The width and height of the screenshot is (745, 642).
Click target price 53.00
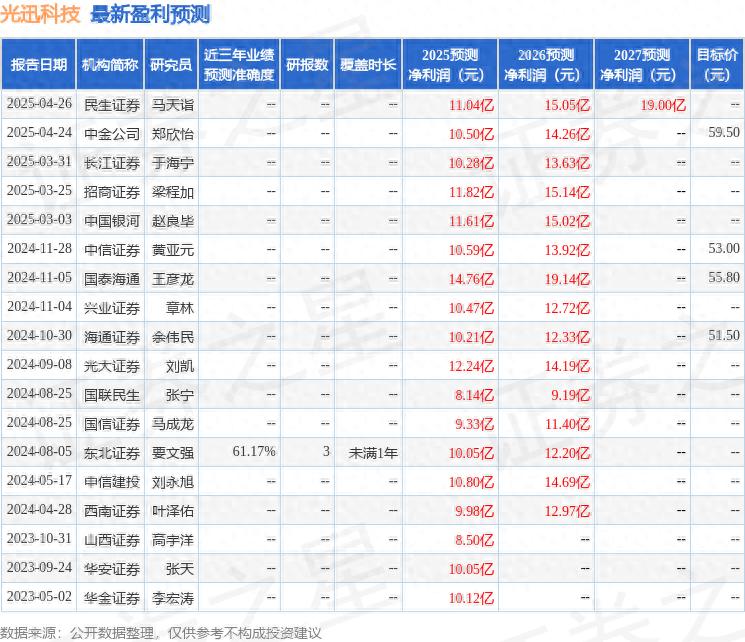(724, 249)
